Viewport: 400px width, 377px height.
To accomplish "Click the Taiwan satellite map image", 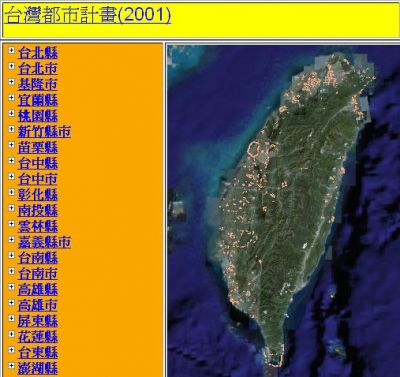I will 284,211.
